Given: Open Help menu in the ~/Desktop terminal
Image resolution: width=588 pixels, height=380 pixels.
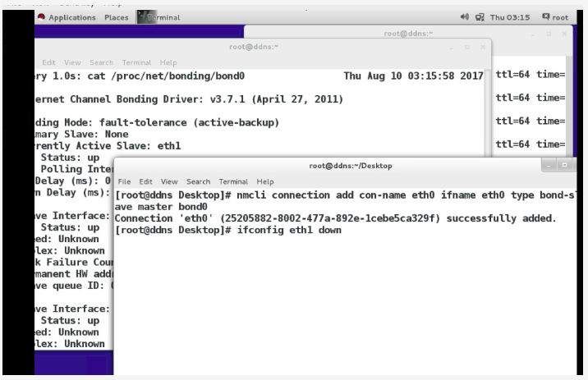Looking at the screenshot, I should pyautogui.click(x=265, y=181).
